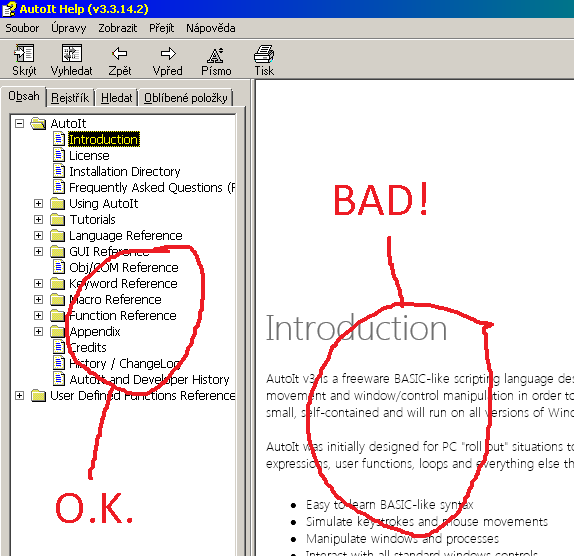
Task: Switch to the Obsah tab
Action: (x=24, y=97)
